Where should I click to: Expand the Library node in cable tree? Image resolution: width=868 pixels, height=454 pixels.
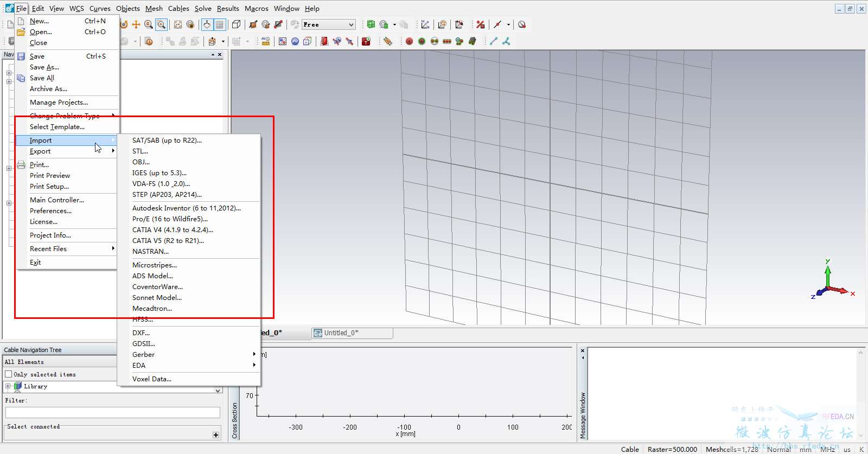tap(8, 386)
